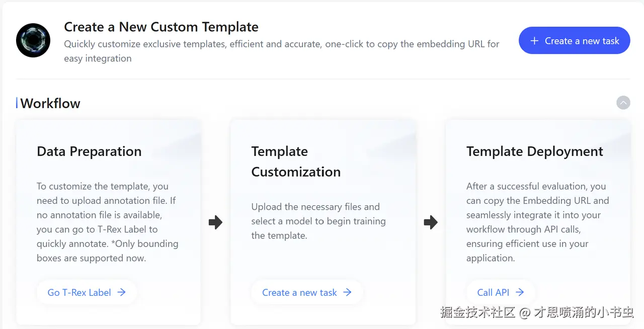The image size is (644, 329).
Task: Click the circular template avatar image
Action: click(33, 40)
